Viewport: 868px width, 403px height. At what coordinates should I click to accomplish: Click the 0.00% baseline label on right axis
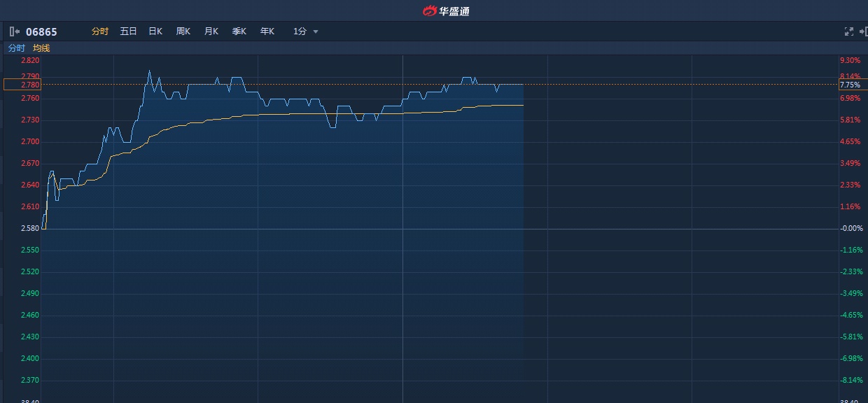851,229
